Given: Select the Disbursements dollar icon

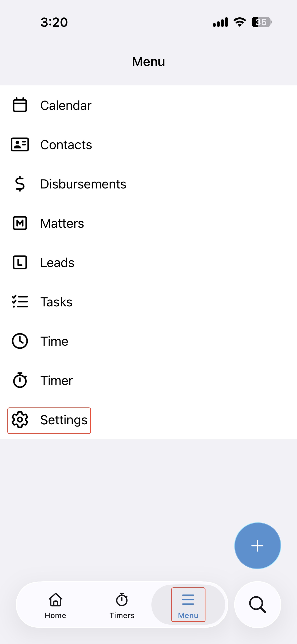Looking at the screenshot, I should [x=20, y=184].
